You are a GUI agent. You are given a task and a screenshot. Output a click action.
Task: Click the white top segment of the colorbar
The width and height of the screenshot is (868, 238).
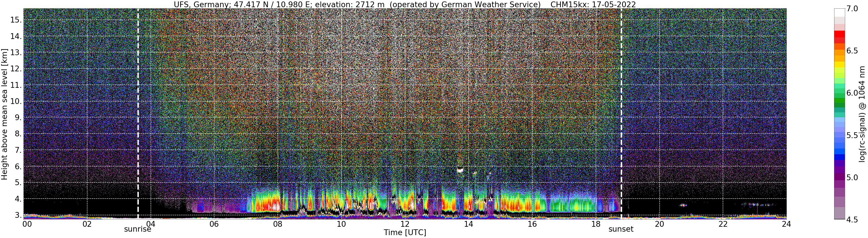pyautogui.click(x=839, y=12)
